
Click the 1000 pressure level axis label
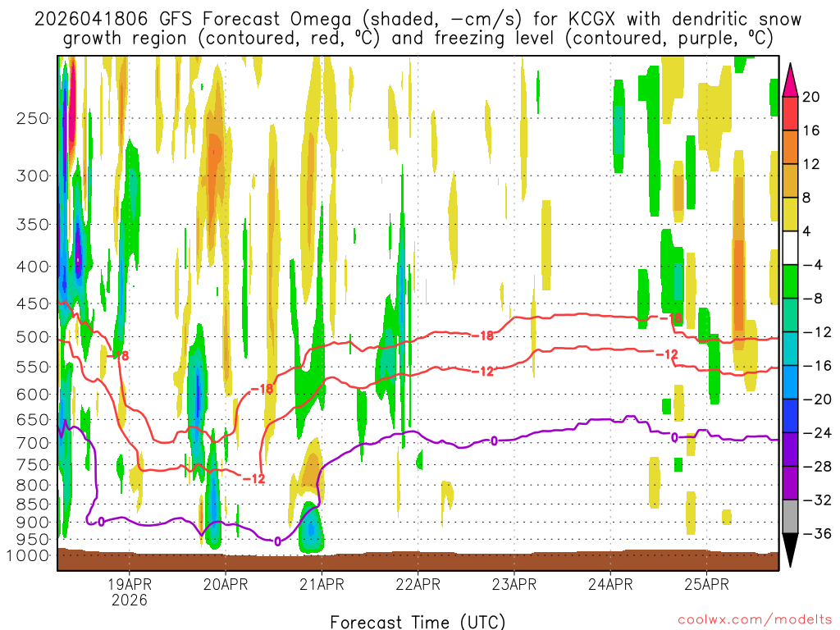tap(29, 555)
